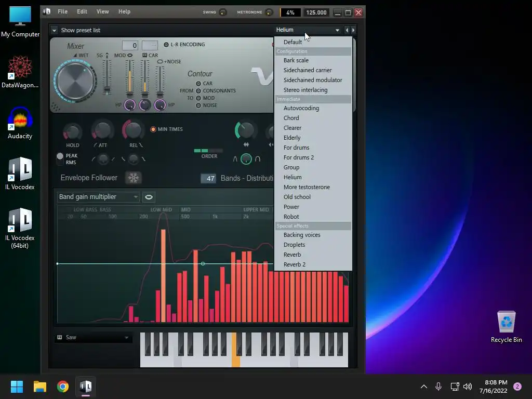Image resolution: width=532 pixels, height=399 pixels.
Task: Toggle MIN TIMES option
Action: pos(153,129)
